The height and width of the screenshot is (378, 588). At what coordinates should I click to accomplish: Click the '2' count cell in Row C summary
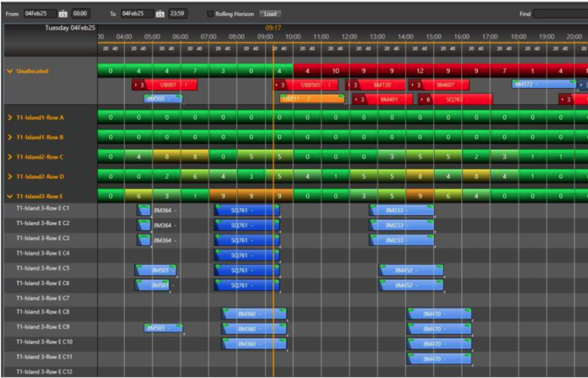476,157
